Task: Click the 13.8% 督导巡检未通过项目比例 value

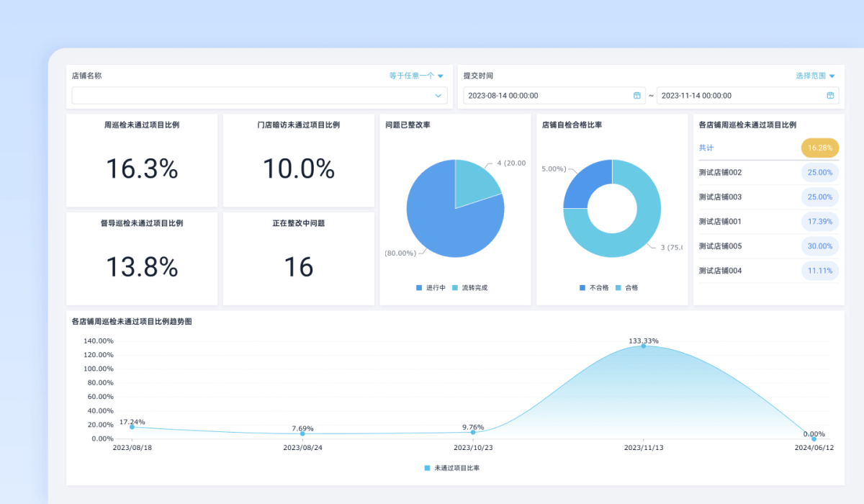Action: [142, 267]
